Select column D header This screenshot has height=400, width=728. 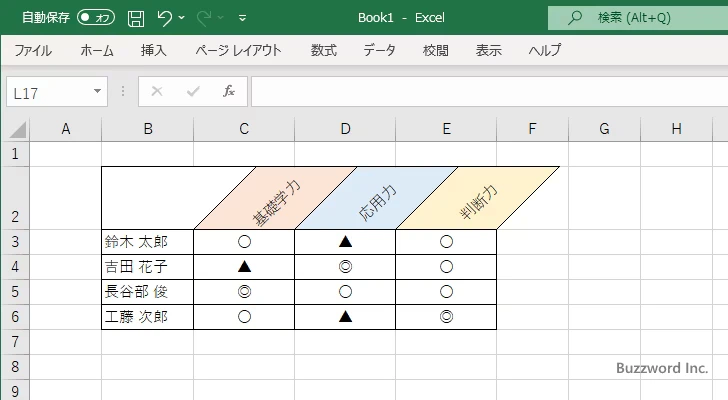(345, 129)
